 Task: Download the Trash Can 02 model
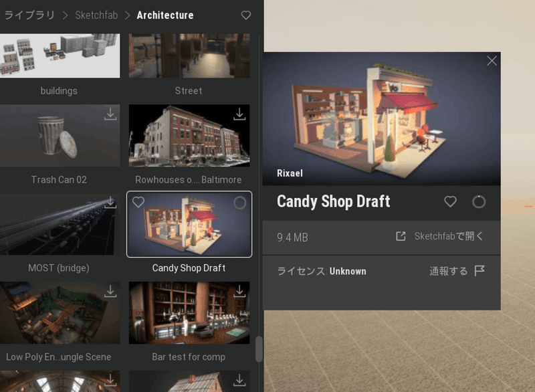click(110, 114)
